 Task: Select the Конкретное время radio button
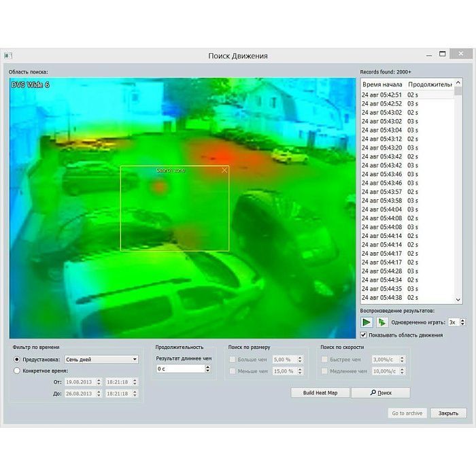point(17,371)
